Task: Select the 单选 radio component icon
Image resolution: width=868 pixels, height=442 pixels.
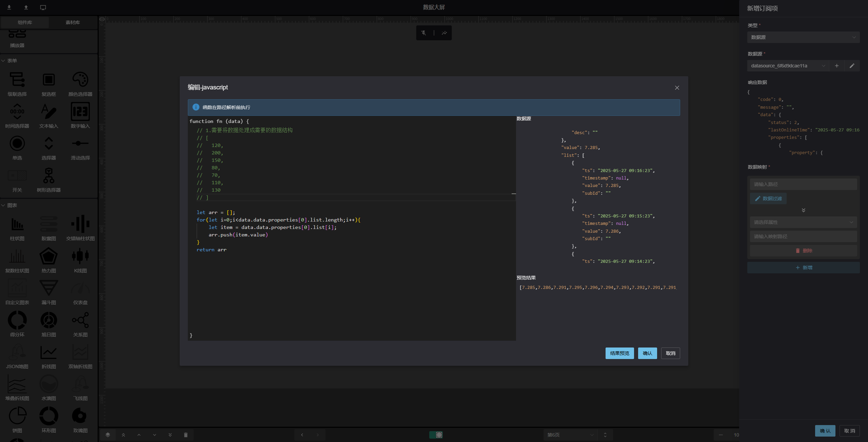Action: (x=17, y=143)
